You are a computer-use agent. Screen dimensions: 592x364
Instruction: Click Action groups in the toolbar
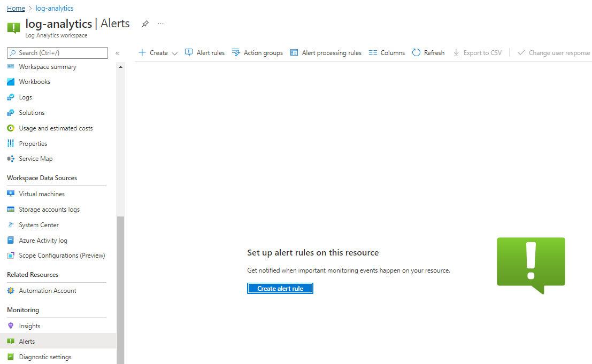[257, 53]
